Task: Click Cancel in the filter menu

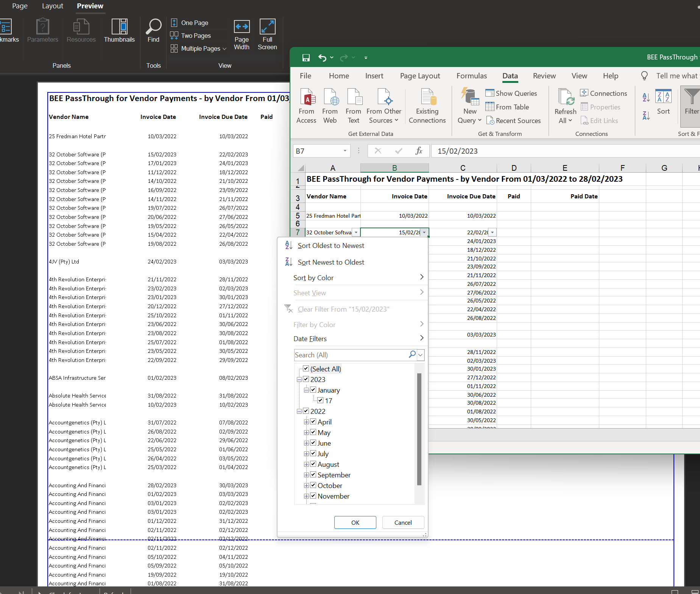Action: tap(403, 522)
